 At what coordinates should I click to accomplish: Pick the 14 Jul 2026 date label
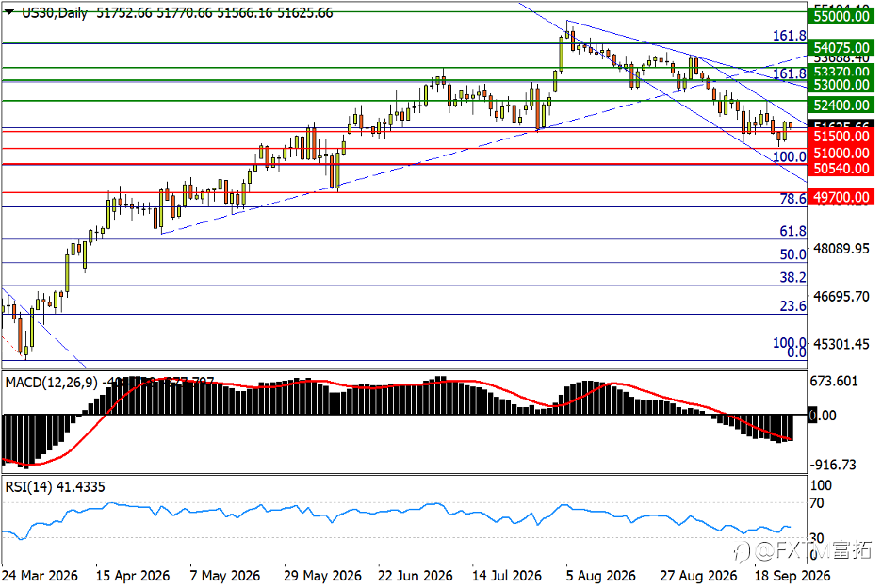(507, 576)
